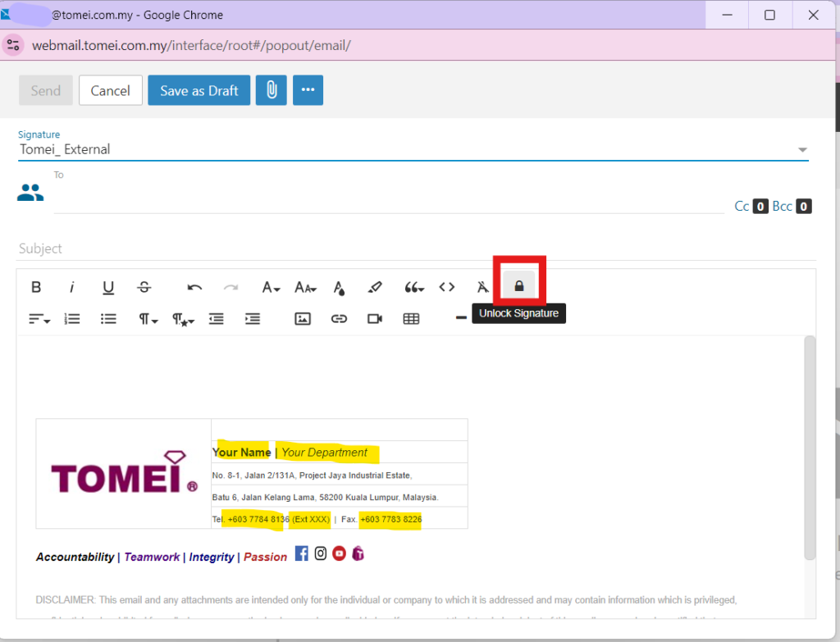This screenshot has width=840, height=642.
Task: Toggle italic text formatting
Action: 72,287
